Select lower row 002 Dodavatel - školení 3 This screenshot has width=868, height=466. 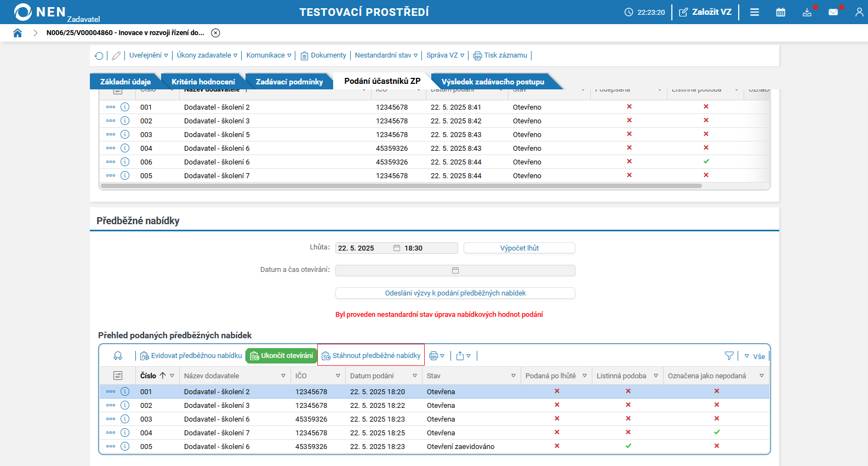pos(434,405)
